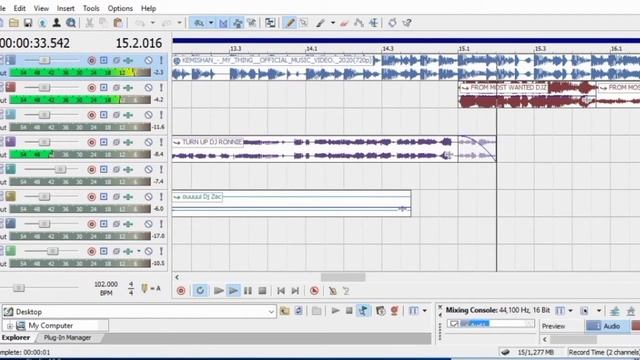Click the project tempo slider
Image resolution: width=640 pixels, height=360 pixels.
[18, 288]
